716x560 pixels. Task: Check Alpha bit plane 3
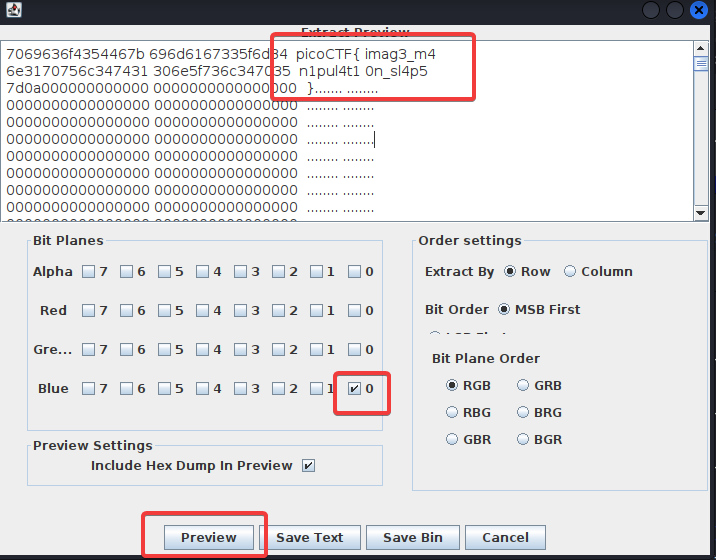point(240,272)
